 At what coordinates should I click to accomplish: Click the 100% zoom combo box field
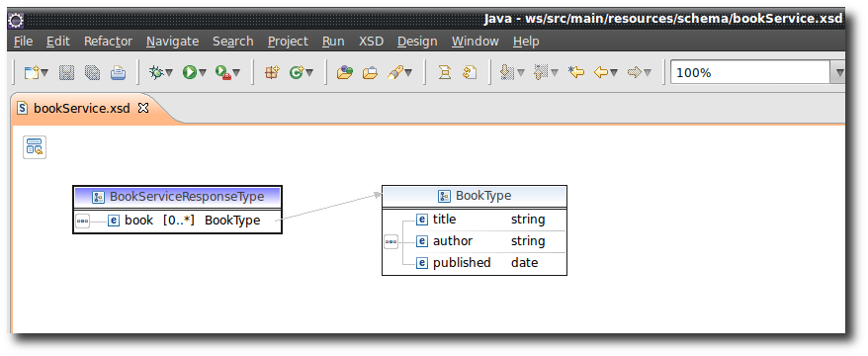tap(750, 72)
